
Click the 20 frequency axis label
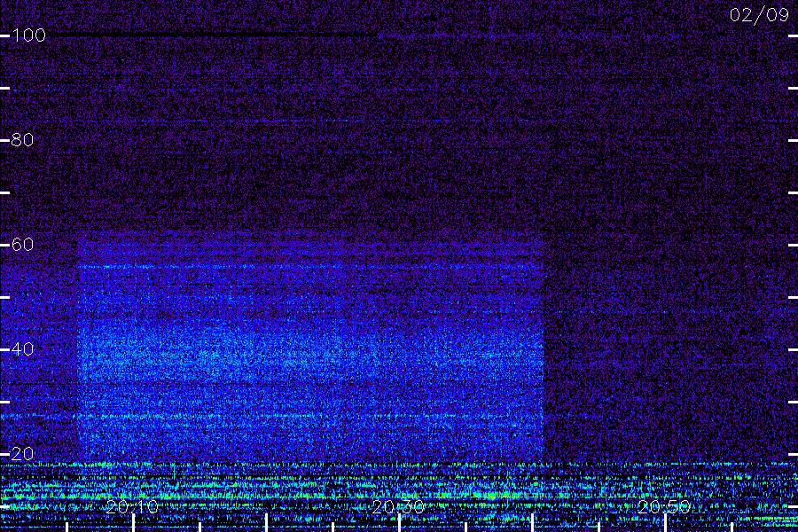coord(22,454)
